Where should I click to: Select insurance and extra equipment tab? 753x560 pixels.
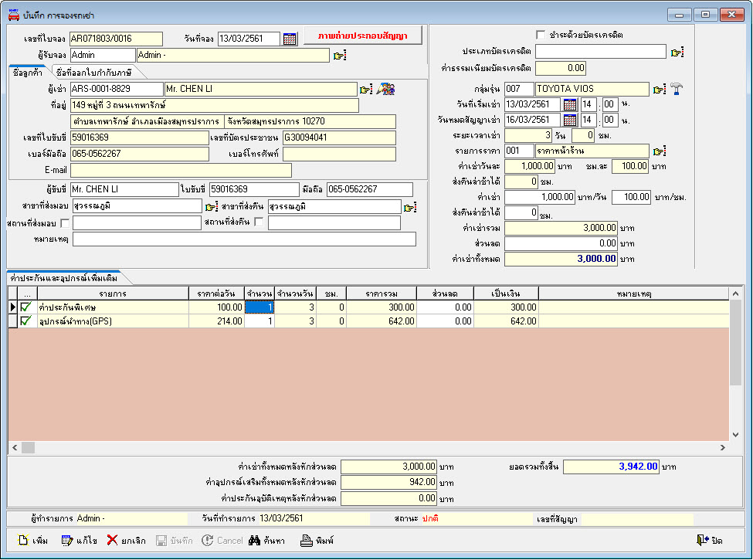coord(64,277)
